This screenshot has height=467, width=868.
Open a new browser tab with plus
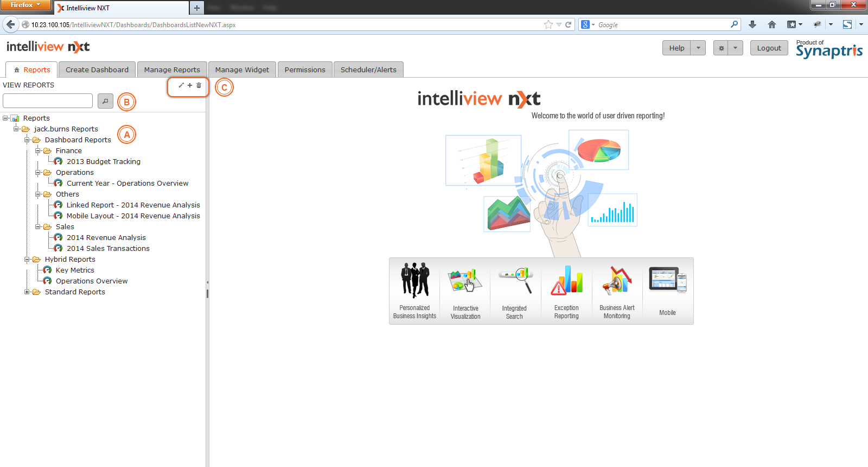click(197, 8)
